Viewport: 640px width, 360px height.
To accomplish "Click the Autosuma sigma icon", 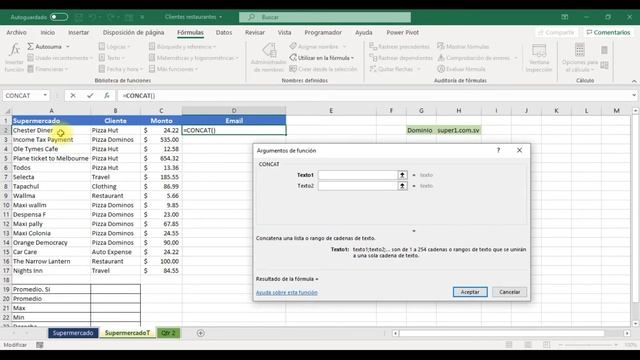I will [x=31, y=47].
